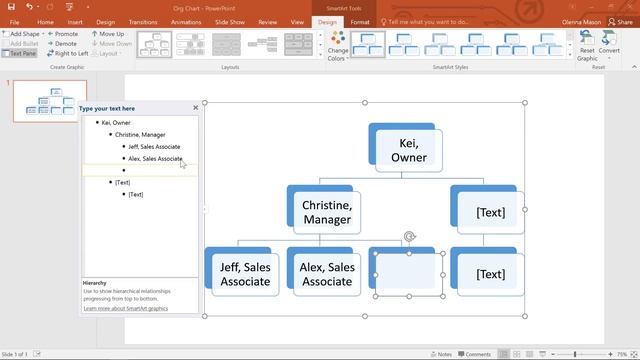Click the Reset Graphic button
The height and width of the screenshot is (360, 640).
tap(587, 46)
